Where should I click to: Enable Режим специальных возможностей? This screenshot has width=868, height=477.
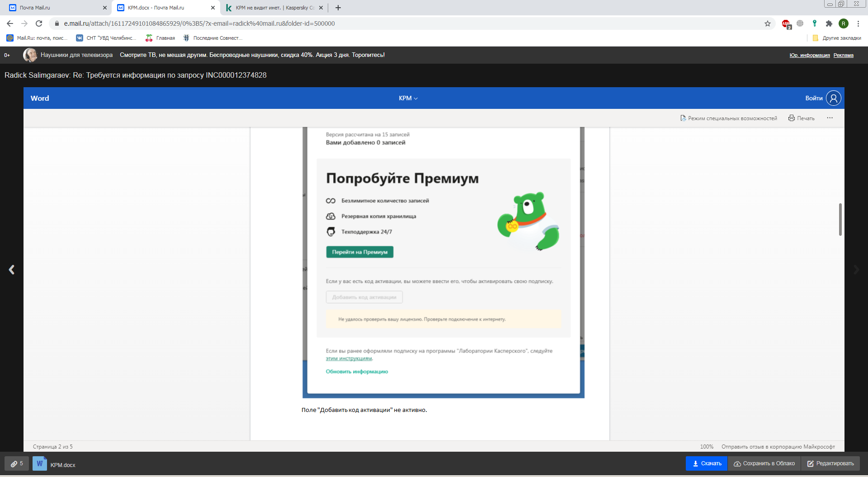[729, 118]
